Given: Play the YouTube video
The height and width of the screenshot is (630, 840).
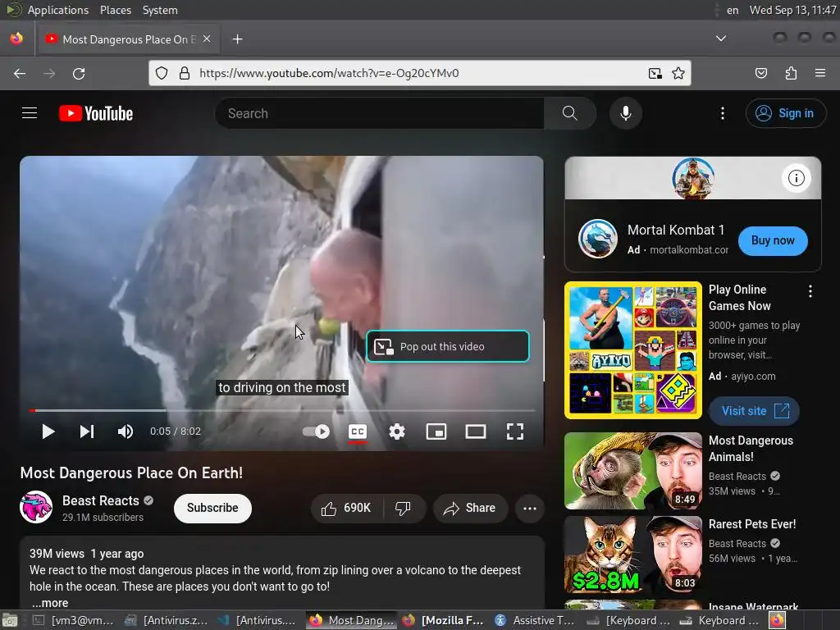Looking at the screenshot, I should [x=48, y=431].
